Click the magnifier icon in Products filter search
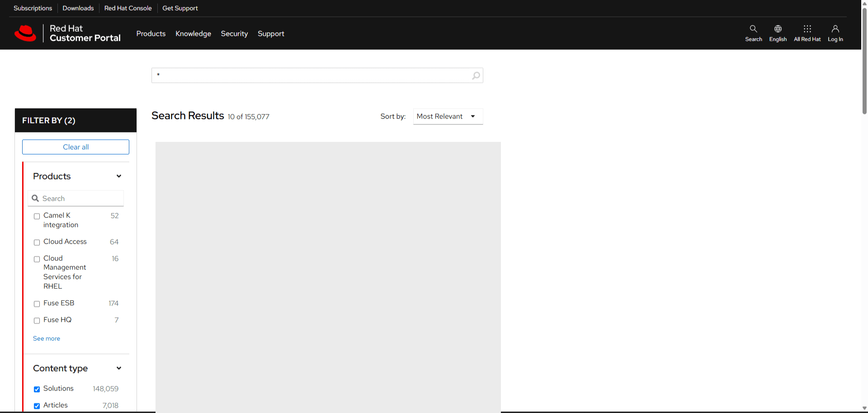Viewport: 868px width, 413px height. pyautogui.click(x=35, y=198)
